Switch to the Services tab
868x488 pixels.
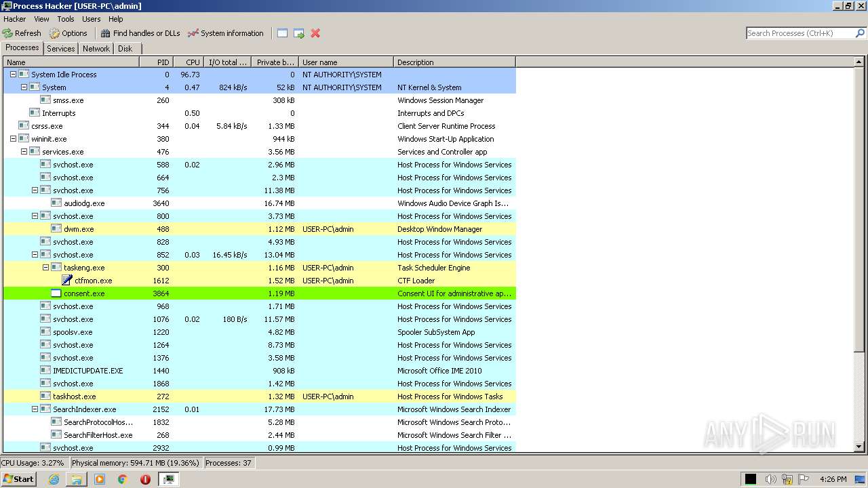(61, 49)
